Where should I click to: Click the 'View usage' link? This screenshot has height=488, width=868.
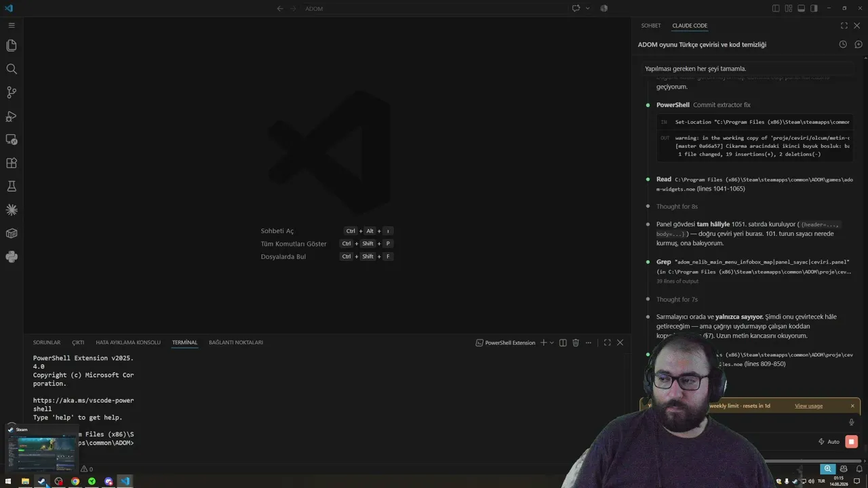(808, 406)
